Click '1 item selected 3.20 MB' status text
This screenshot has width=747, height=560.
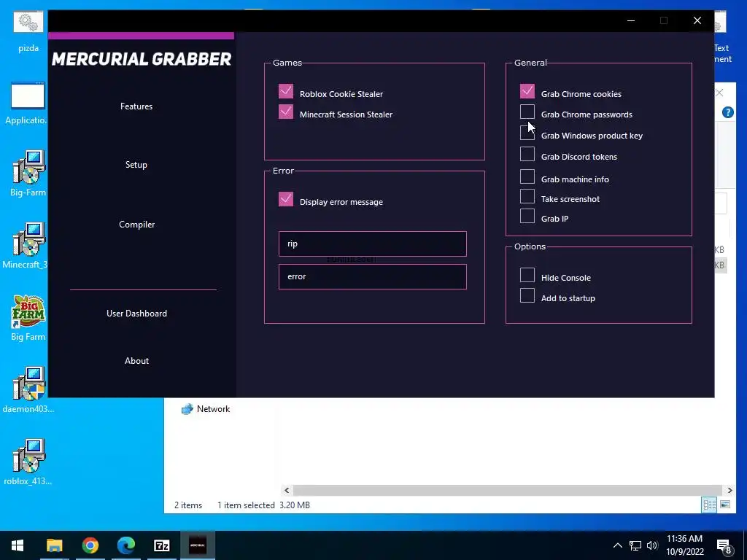(263, 505)
